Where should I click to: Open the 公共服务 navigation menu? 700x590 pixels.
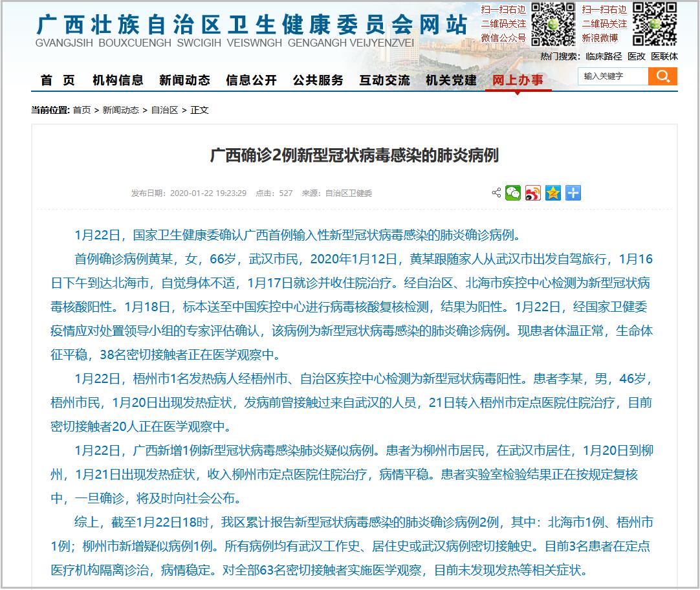pos(318,80)
